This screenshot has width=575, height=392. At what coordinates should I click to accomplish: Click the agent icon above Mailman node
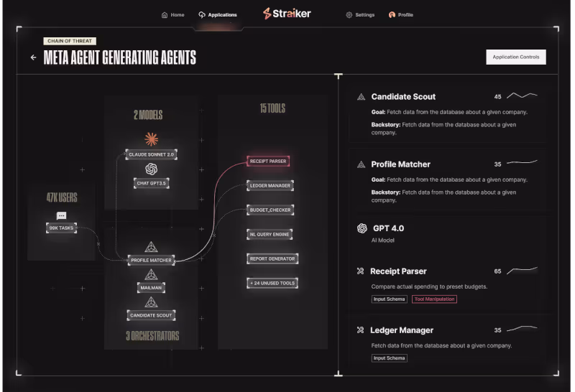151,274
